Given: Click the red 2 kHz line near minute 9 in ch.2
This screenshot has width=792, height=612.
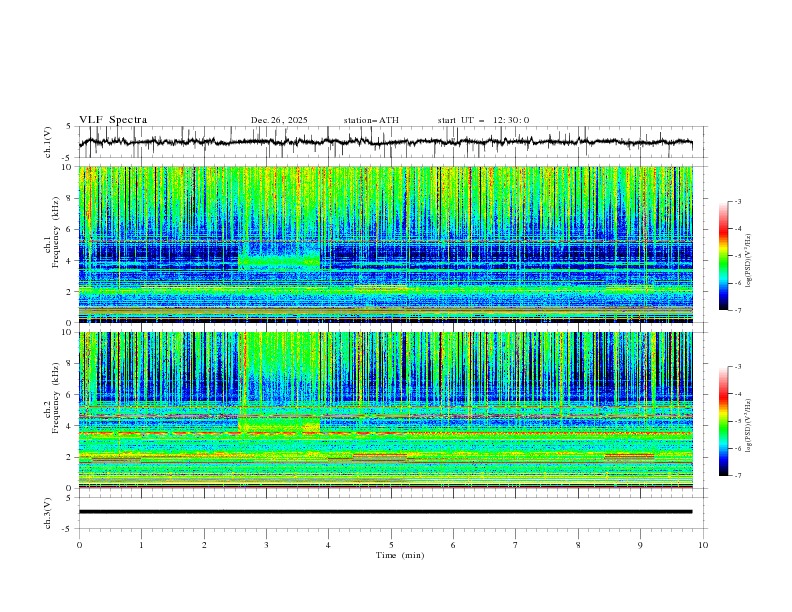Looking at the screenshot, I should 629,456.
